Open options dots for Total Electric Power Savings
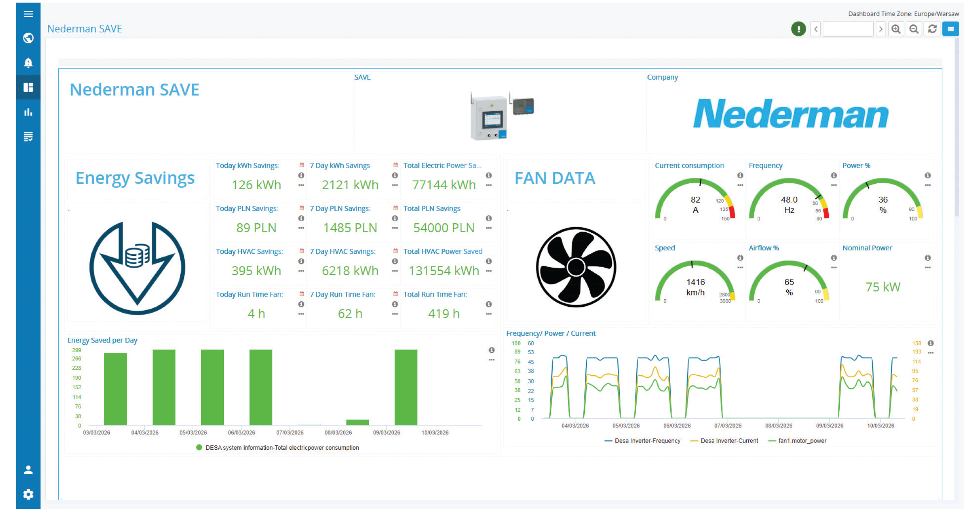 489,185
